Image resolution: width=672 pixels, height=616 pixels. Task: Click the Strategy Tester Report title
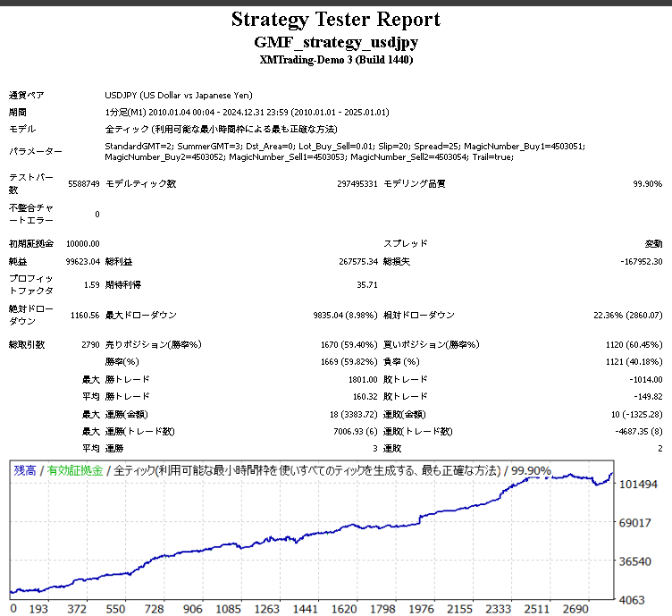point(335,20)
